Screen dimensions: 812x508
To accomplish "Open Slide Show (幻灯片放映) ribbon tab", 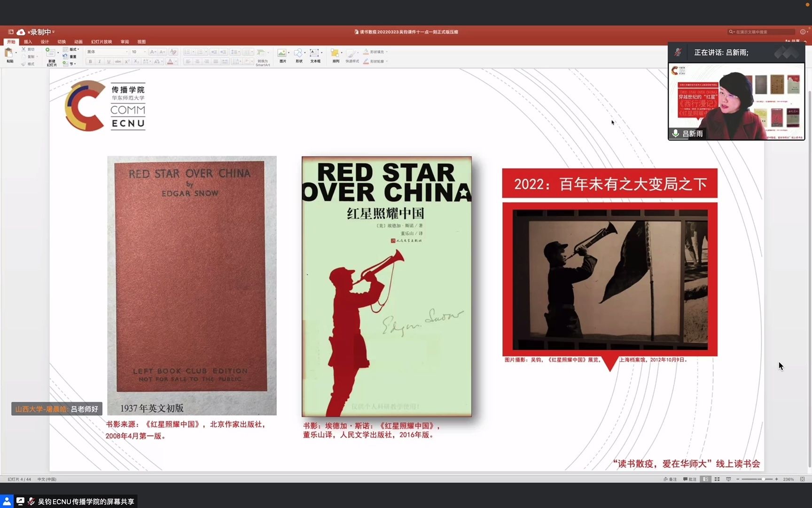I will (x=101, y=42).
